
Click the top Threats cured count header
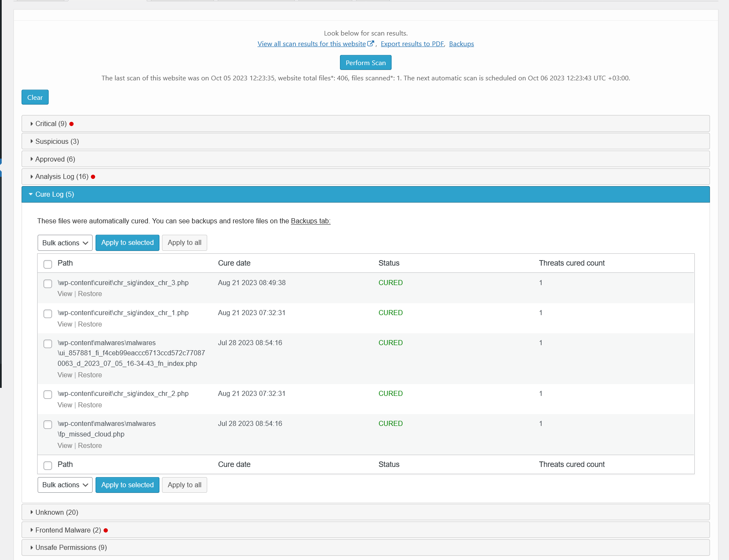pos(572,263)
